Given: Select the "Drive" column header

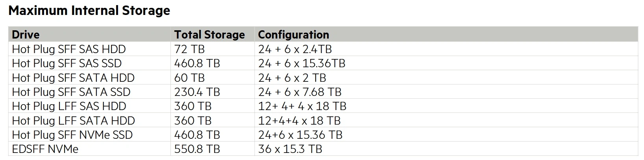Looking at the screenshot, I should click(x=26, y=35).
